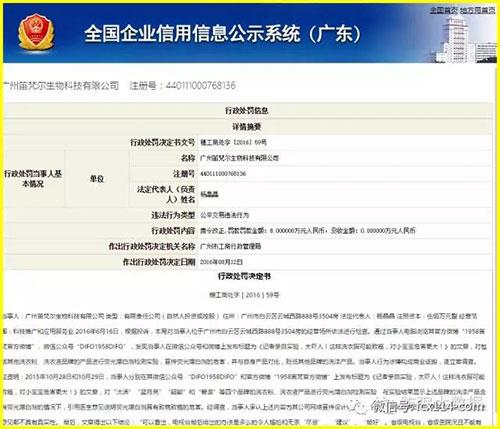Screen dimensions: 500x429
Task: Click the 行政处罚决定书 heading
Action: [244, 276]
